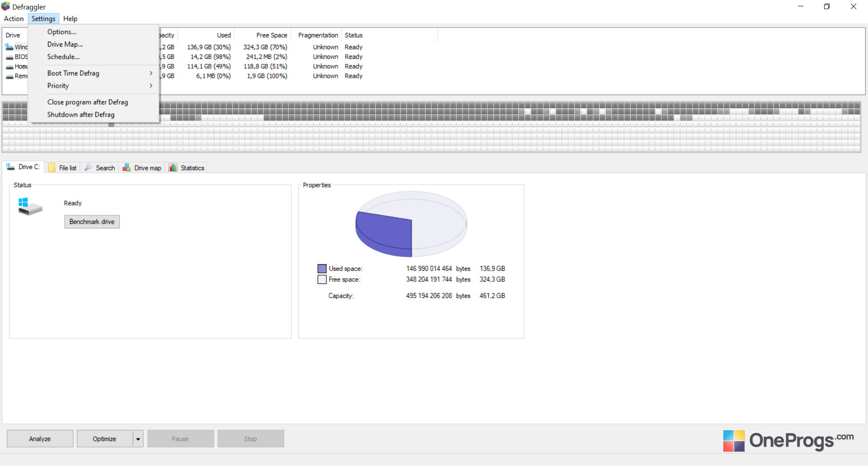Click the 6,1 MB (0%) used cell
This screenshot has width=868, height=466.
click(x=213, y=76)
